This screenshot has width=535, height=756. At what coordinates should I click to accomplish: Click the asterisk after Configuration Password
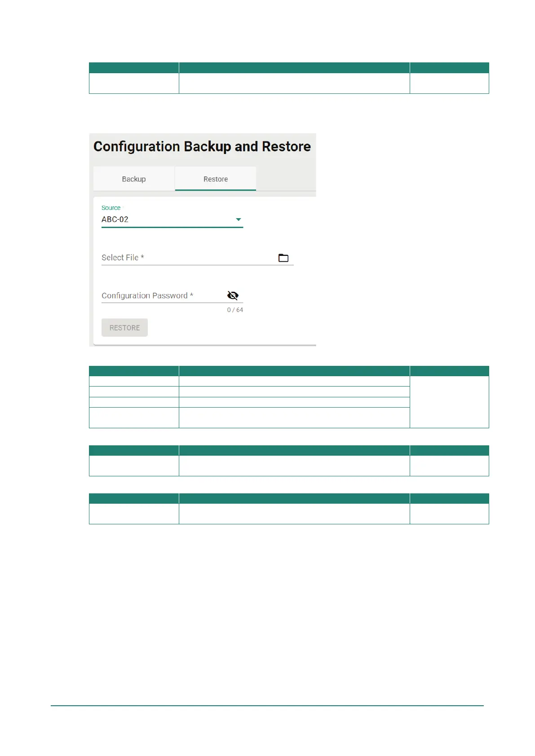(x=191, y=295)
